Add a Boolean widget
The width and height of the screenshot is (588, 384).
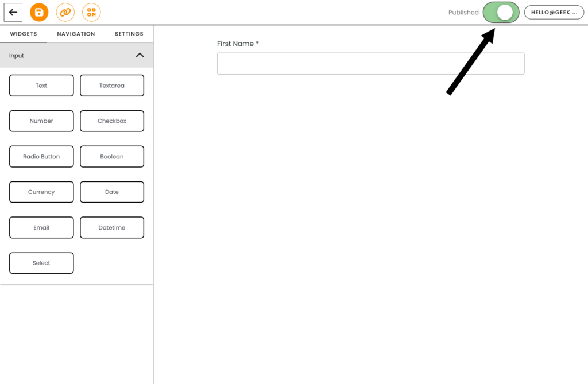coord(111,157)
